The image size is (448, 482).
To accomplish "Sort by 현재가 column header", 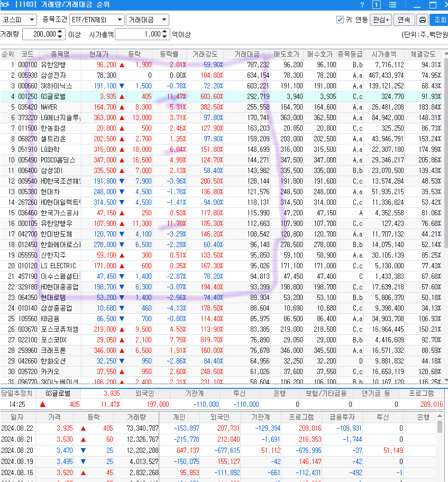I will (99, 54).
